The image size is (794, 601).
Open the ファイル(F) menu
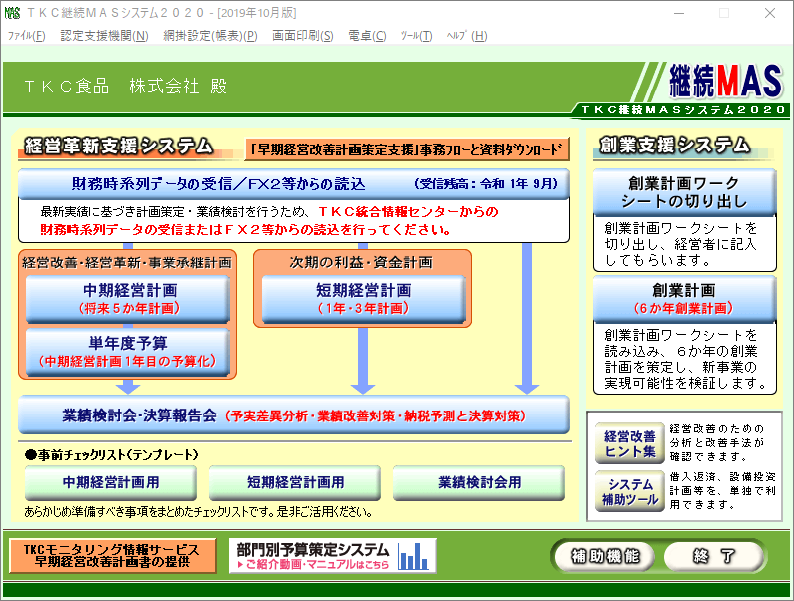click(26, 36)
